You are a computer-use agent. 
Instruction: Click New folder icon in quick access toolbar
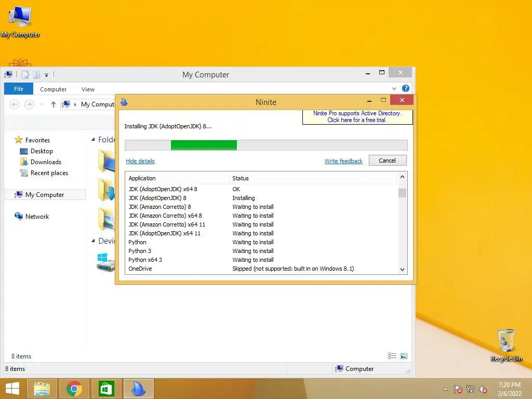[x=37, y=75]
